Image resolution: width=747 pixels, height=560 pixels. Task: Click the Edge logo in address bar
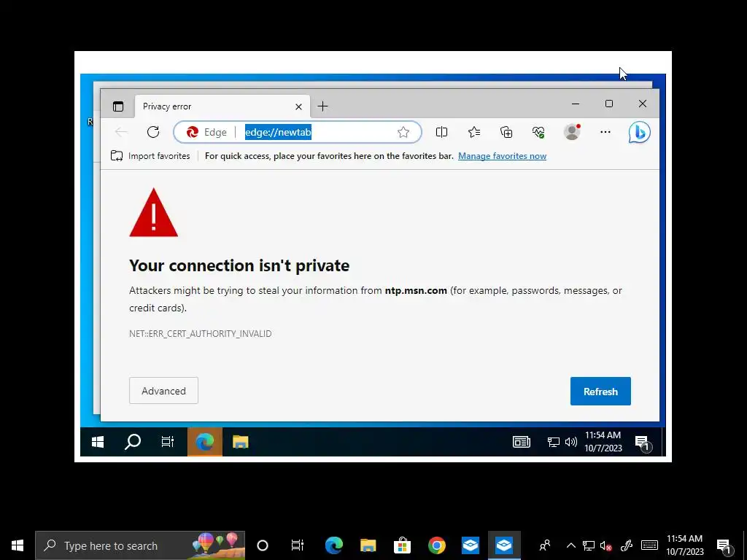coord(193,132)
